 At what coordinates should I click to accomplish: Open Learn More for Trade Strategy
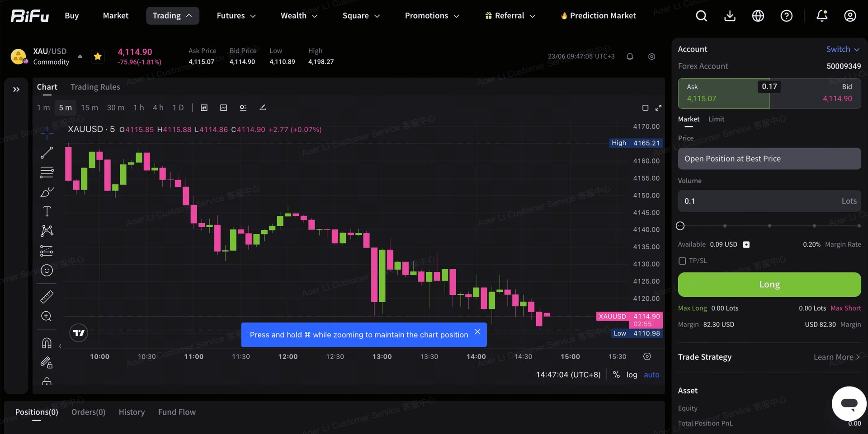[x=836, y=357]
